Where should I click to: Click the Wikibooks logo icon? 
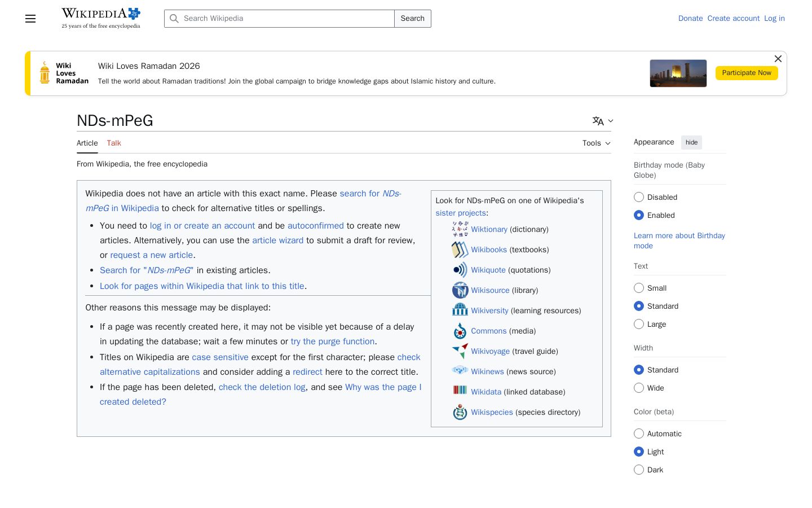coord(460,249)
